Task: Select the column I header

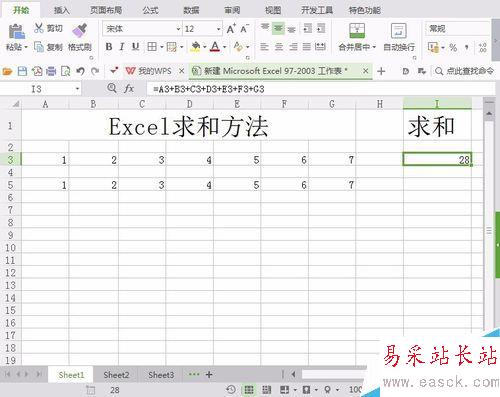Action: [437, 104]
